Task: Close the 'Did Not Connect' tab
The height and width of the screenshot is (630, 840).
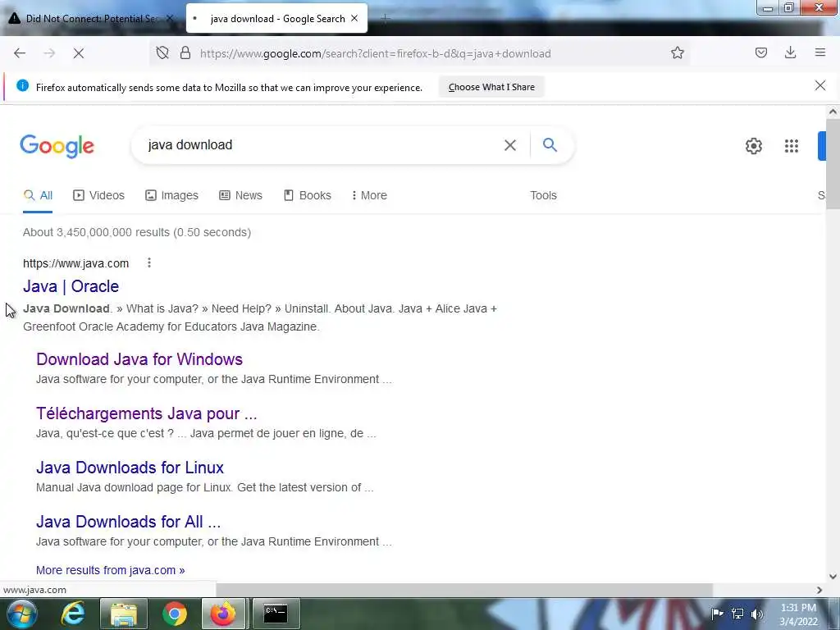Action: click(170, 18)
